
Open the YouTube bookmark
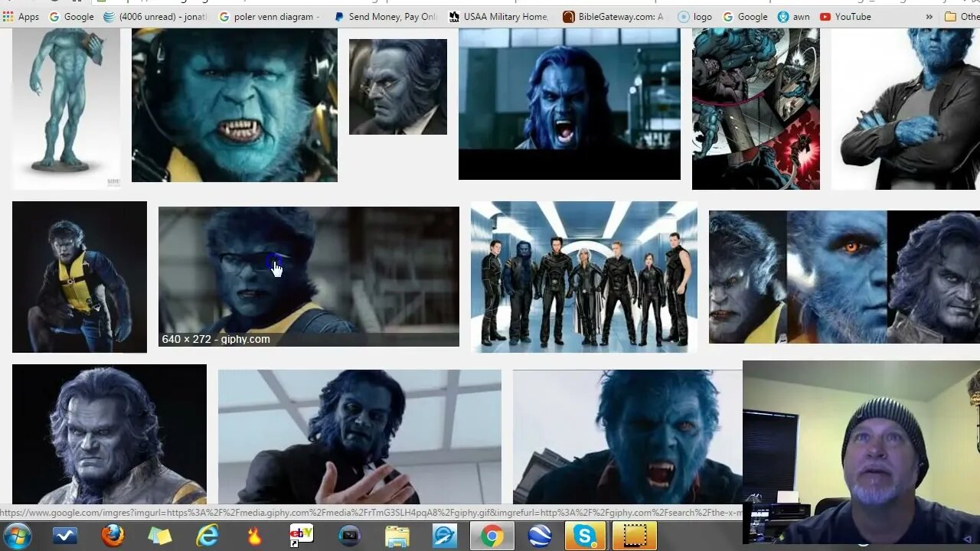pyautogui.click(x=845, y=16)
